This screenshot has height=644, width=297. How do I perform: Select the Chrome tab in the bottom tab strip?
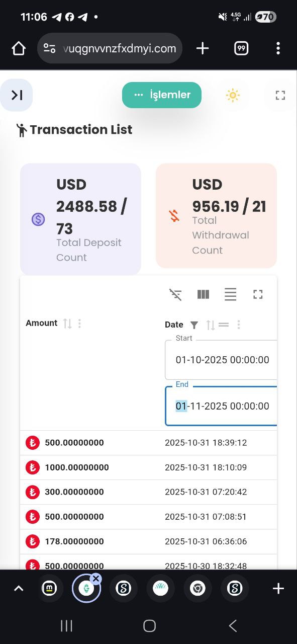(197, 588)
